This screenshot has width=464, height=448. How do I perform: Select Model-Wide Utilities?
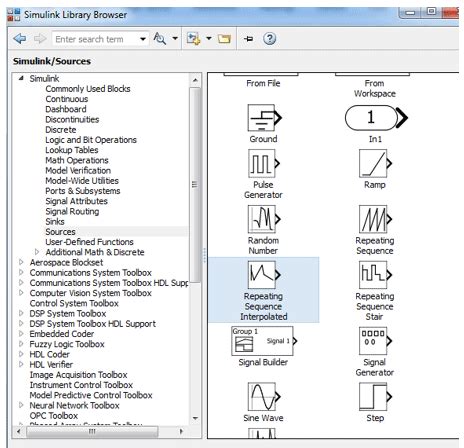tap(82, 181)
